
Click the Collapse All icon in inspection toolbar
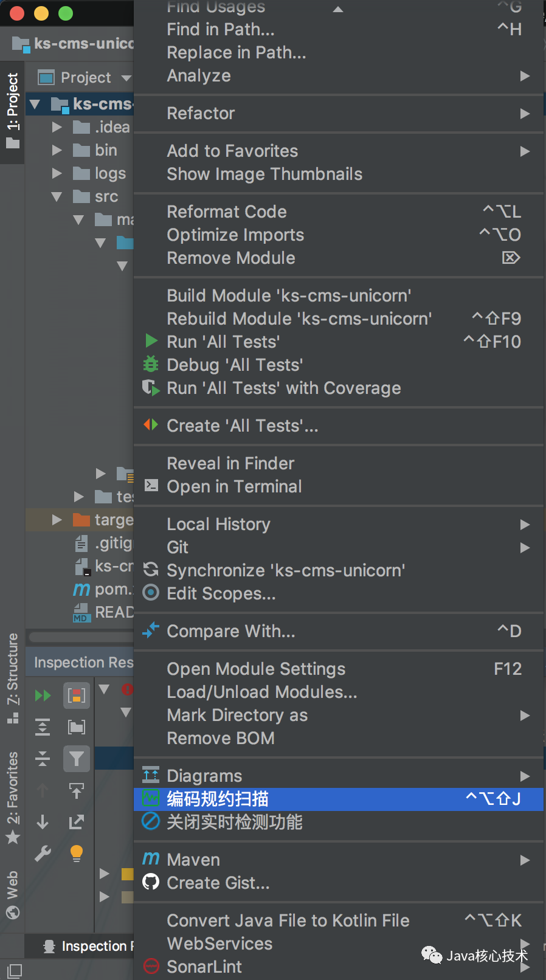(43, 758)
